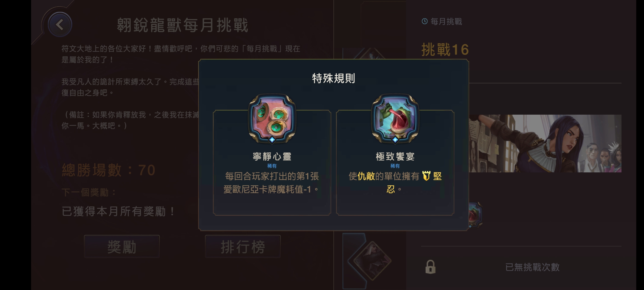644x290 pixels.
Task: Select the 極致饗宴 frog rule icon
Action: click(x=395, y=119)
